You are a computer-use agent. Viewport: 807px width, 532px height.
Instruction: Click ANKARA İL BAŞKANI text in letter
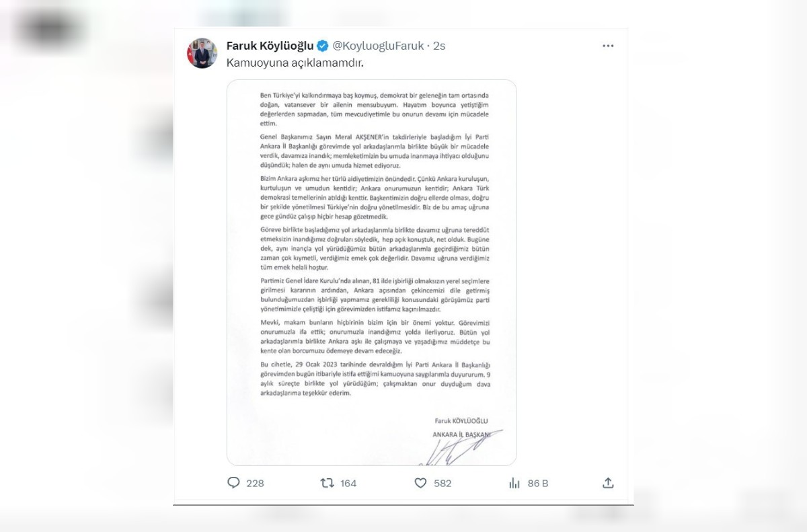(x=461, y=434)
